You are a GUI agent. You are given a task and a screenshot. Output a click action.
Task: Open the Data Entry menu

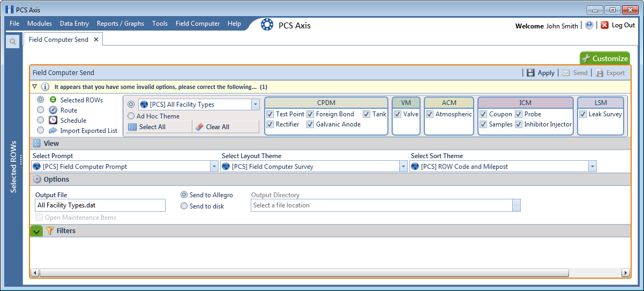(x=74, y=24)
